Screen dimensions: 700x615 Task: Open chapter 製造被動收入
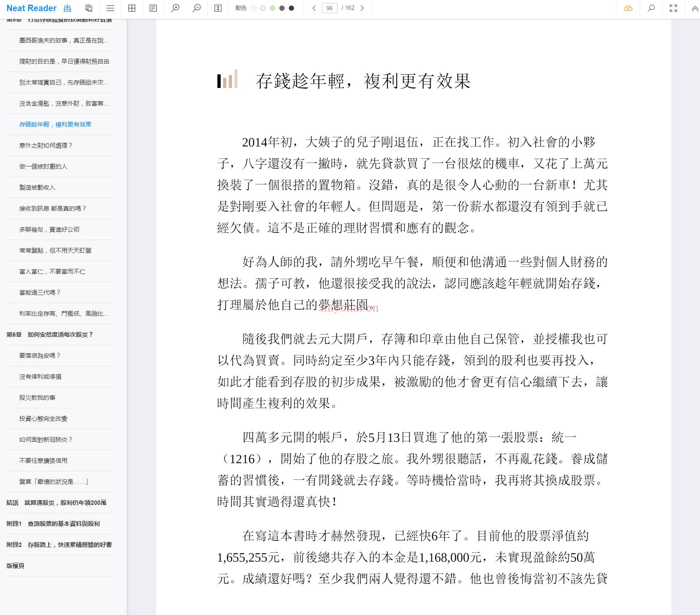[37, 187]
